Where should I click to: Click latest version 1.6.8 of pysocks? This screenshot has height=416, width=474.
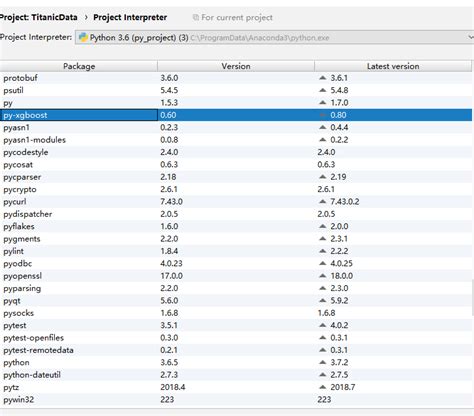tap(326, 313)
